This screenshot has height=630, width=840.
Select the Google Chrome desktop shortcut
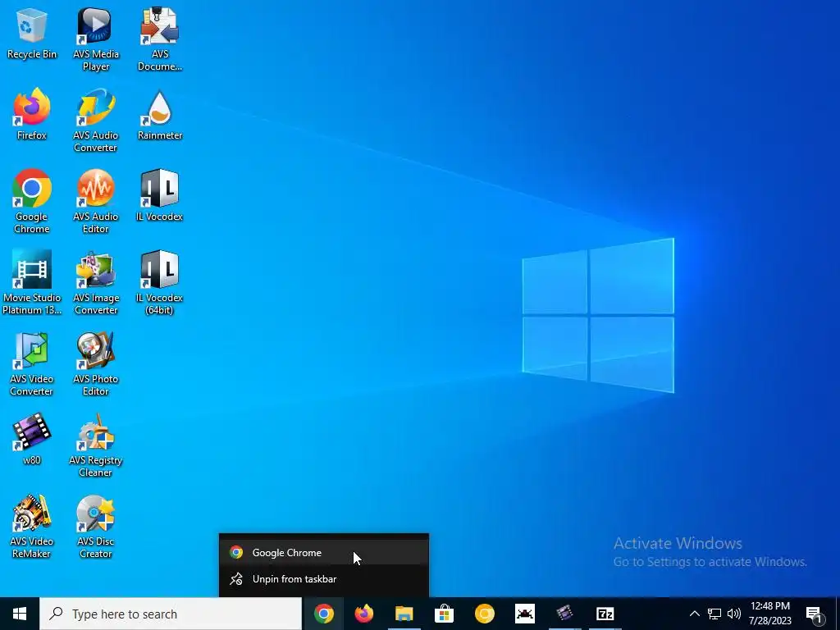click(32, 202)
